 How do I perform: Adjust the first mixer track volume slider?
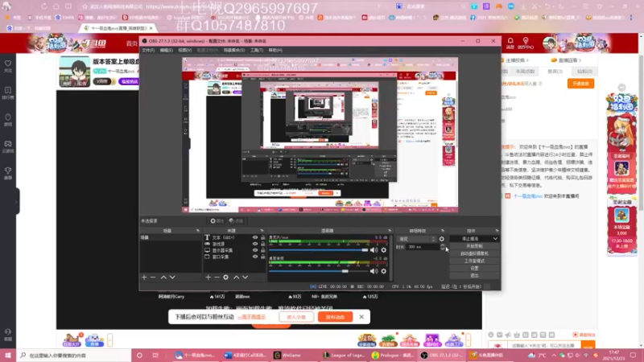coord(319,250)
